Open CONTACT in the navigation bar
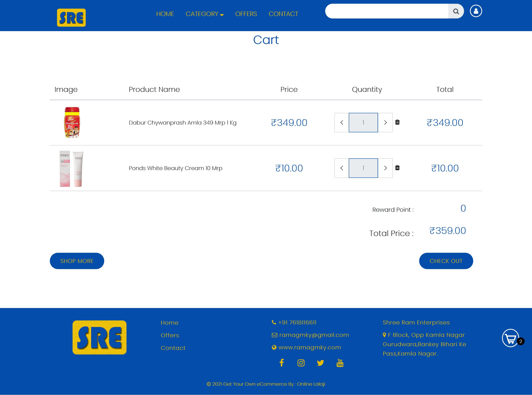Image resolution: width=532 pixels, height=395 pixels. (x=283, y=14)
